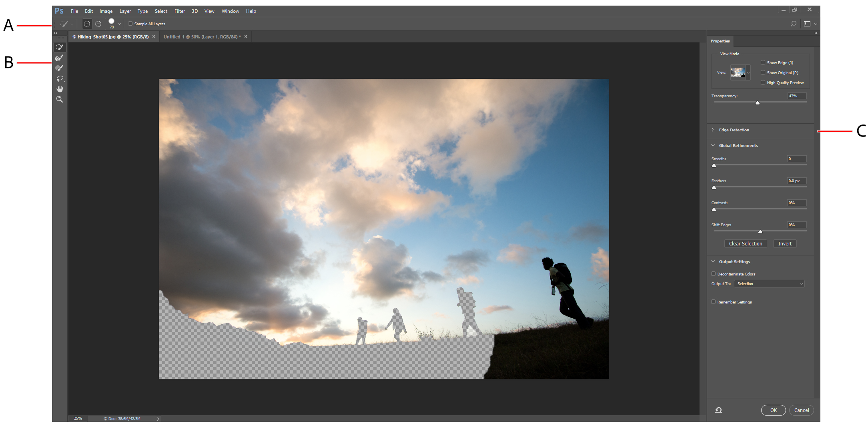Select the Lasso tool
868x430 pixels.
coord(60,78)
